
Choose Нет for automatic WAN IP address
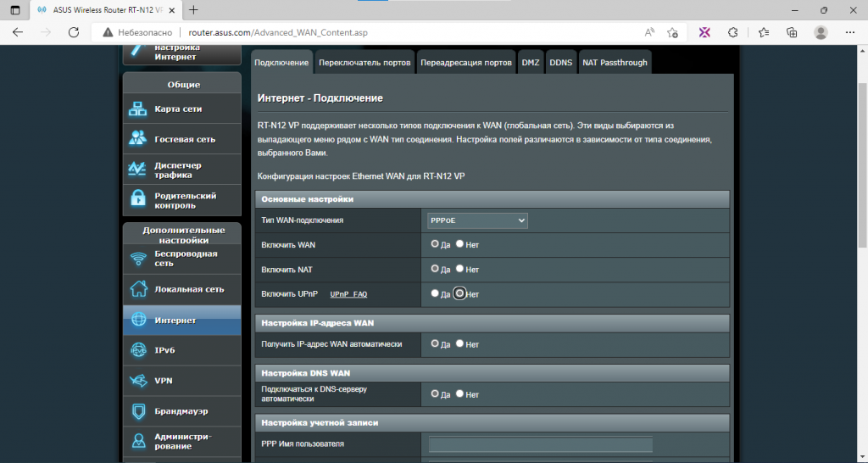tap(459, 343)
